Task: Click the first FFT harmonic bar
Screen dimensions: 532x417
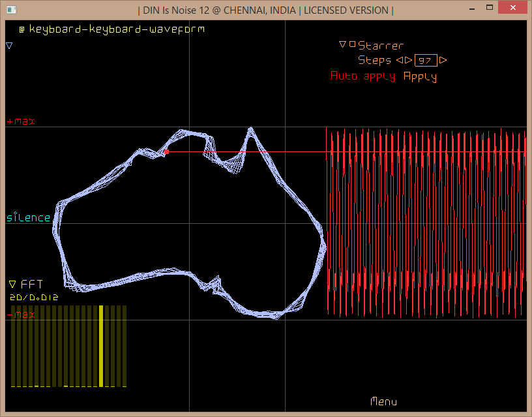Action: [14, 345]
